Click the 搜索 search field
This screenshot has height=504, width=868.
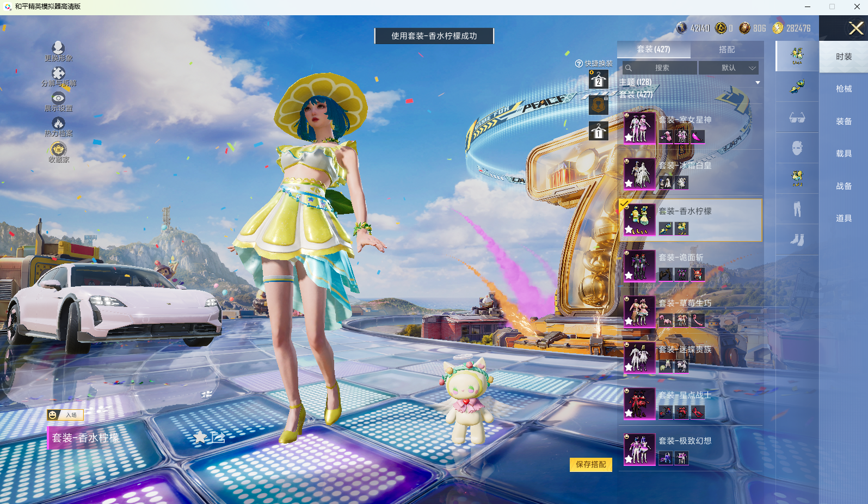tap(660, 68)
